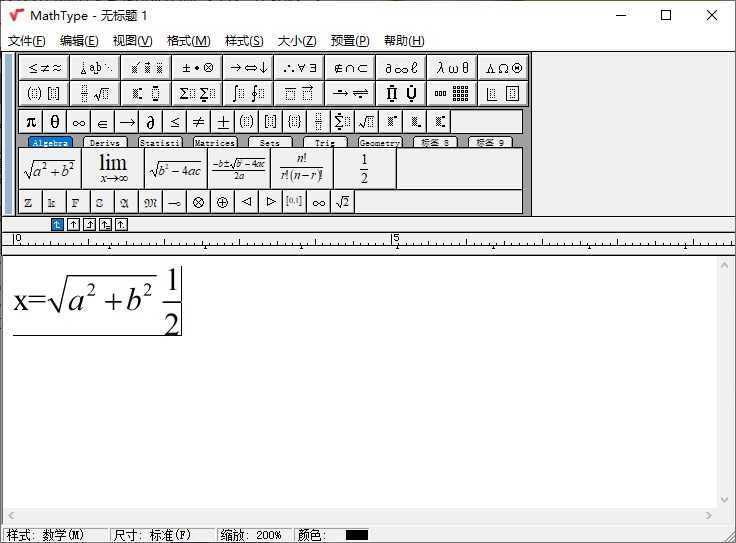The height and width of the screenshot is (543, 736).
Task: Insert the n!/r!(n−r)! expression
Action: pos(302,169)
